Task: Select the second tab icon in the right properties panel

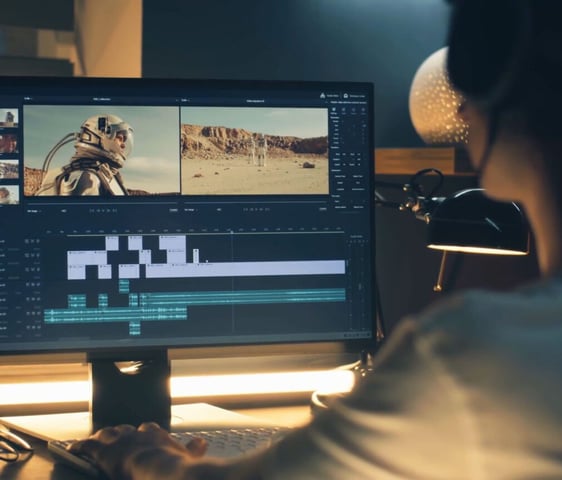Action: click(344, 110)
